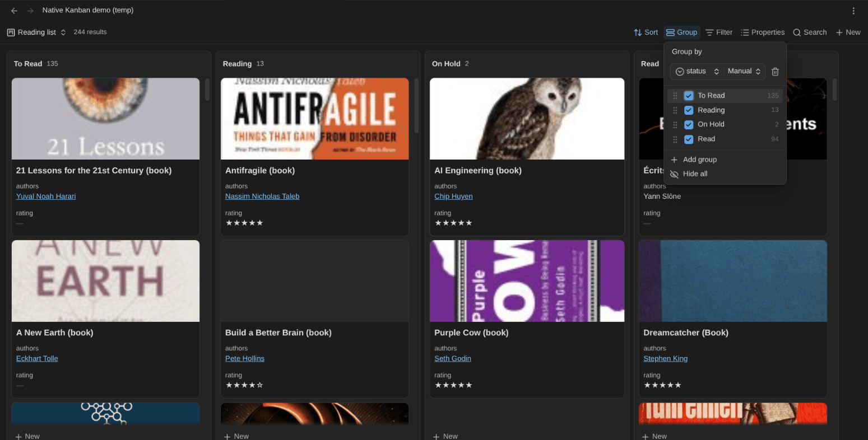Open the three-dot more options menu
Screen dimensions: 868x440
[x=853, y=11]
